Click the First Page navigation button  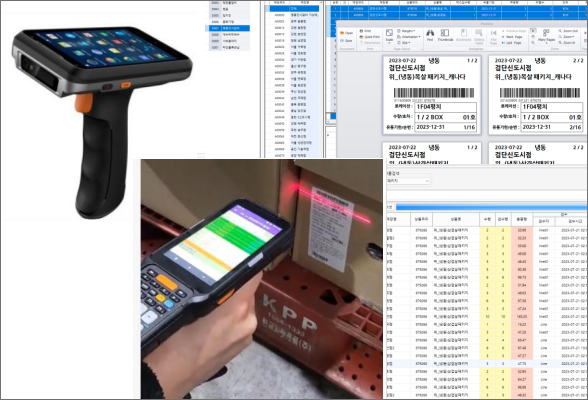pos(494,37)
